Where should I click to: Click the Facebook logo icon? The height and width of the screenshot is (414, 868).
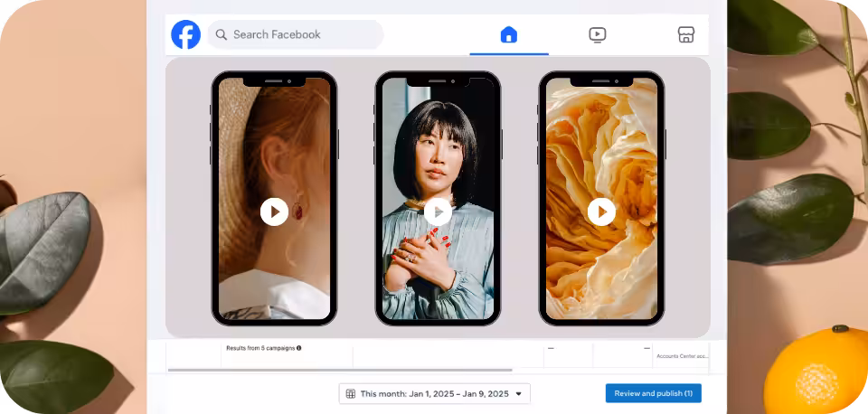pos(185,34)
